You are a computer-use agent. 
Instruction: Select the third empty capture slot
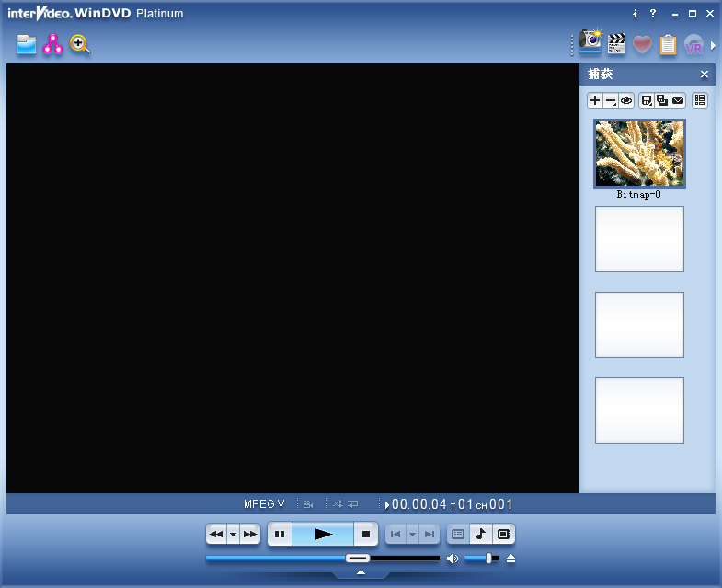pyautogui.click(x=639, y=325)
